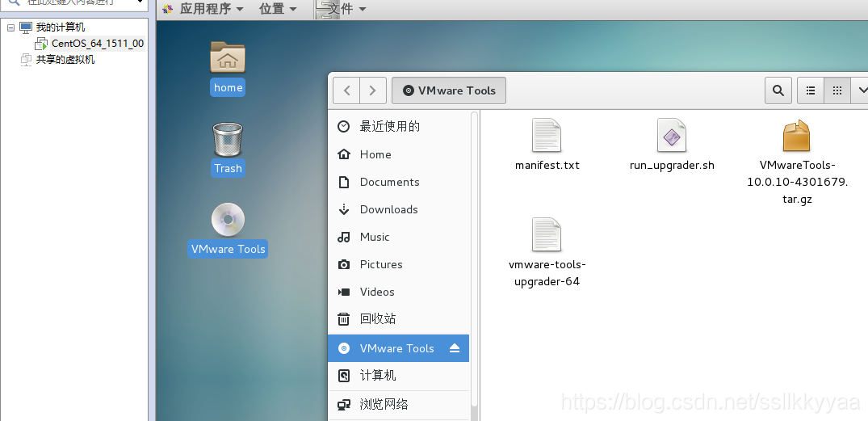Select Shared VMs (共享的虚拟机) in library
The height and width of the screenshot is (421, 868).
point(58,59)
